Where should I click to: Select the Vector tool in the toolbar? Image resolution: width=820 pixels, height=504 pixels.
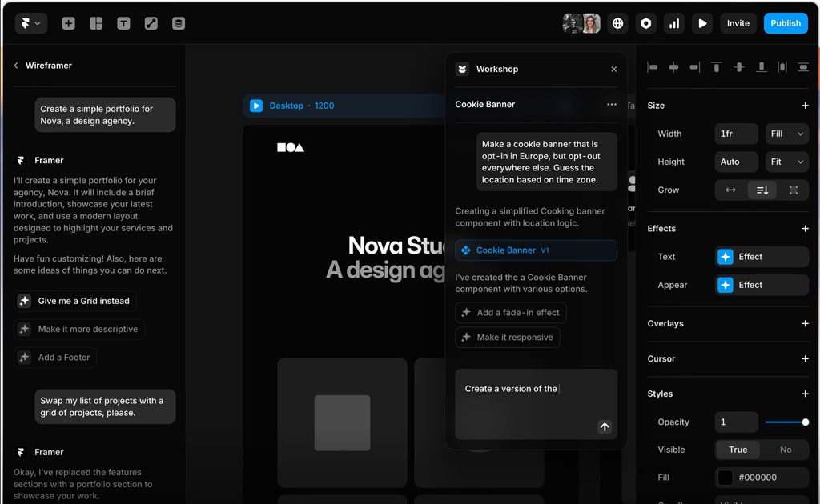pos(151,23)
